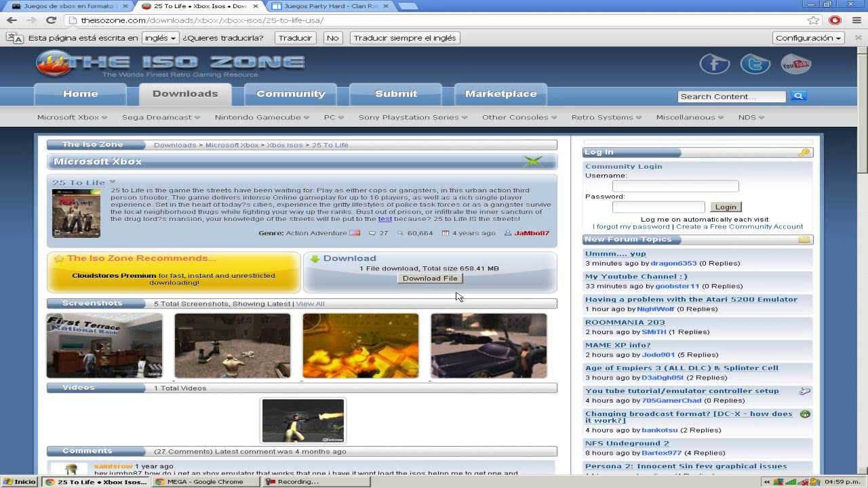The height and width of the screenshot is (488, 868).
Task: Expand the PC category menu
Action: (334, 117)
